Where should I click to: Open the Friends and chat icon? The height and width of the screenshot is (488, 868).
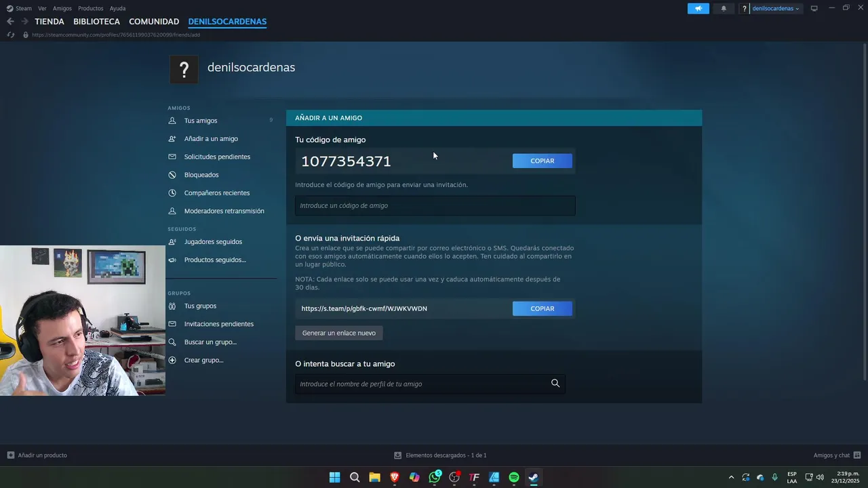pos(857,455)
